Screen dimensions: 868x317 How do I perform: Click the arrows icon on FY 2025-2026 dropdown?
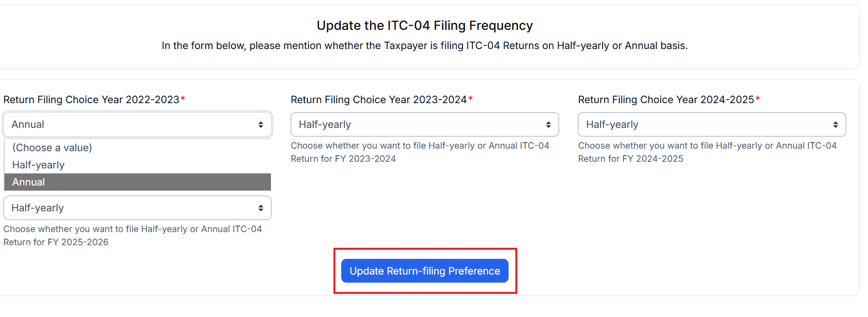[261, 207]
